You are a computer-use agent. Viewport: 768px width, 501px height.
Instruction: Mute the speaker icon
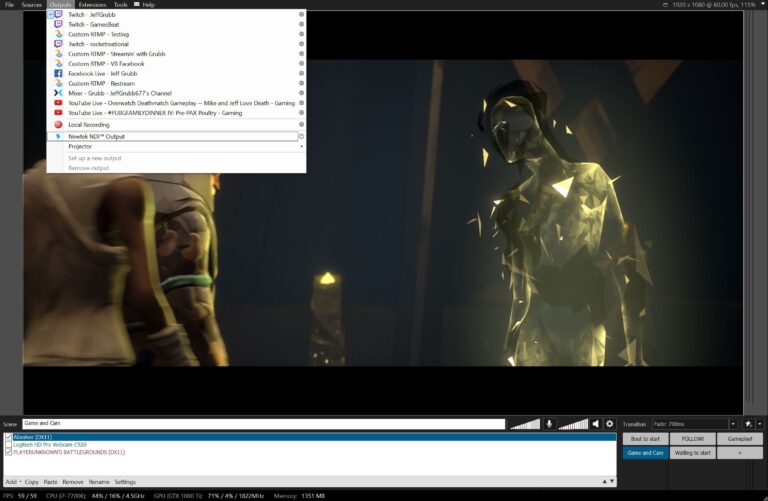tap(596, 424)
